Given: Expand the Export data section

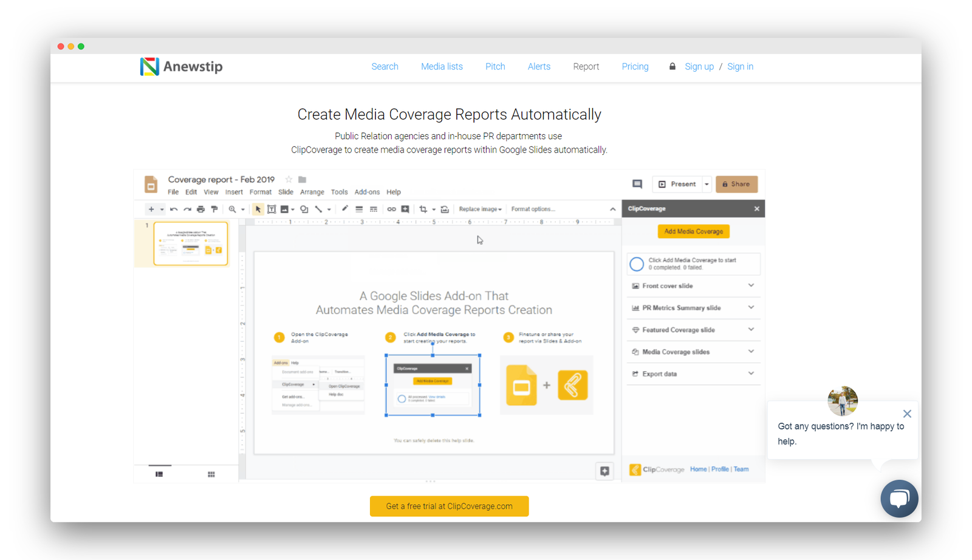Looking at the screenshot, I should [693, 374].
